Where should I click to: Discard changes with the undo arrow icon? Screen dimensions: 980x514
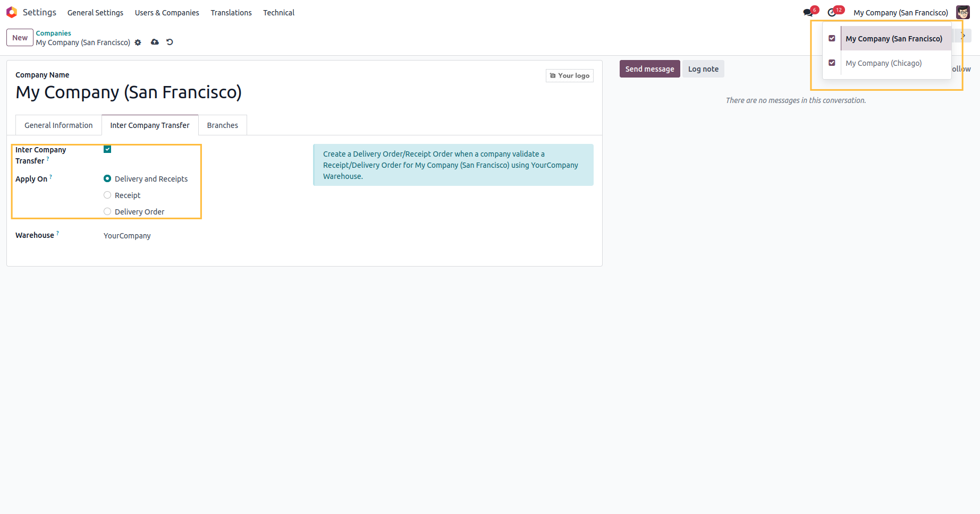(170, 42)
